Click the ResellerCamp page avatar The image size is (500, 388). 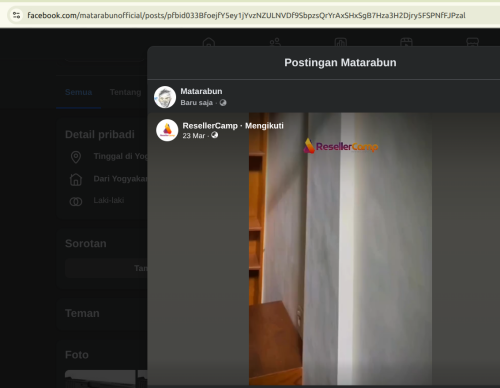click(167, 130)
